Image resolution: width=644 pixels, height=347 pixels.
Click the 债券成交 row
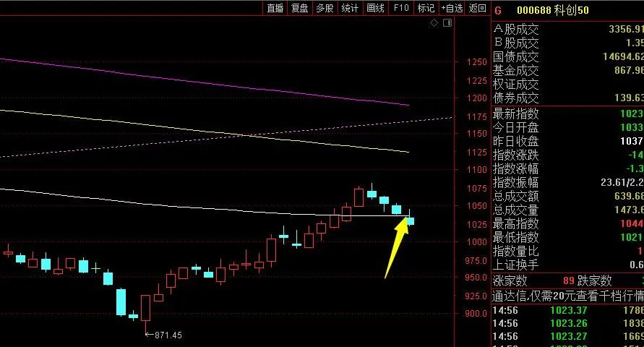(568, 98)
